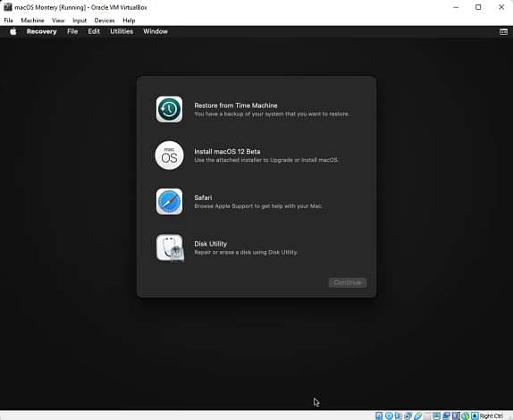Image resolution: width=513 pixels, height=420 pixels.
Task: Click the optical disk status bar icon
Action: [389, 416]
